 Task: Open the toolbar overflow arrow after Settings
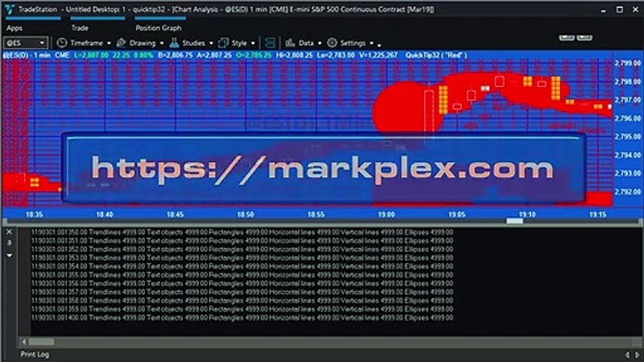click(x=379, y=45)
